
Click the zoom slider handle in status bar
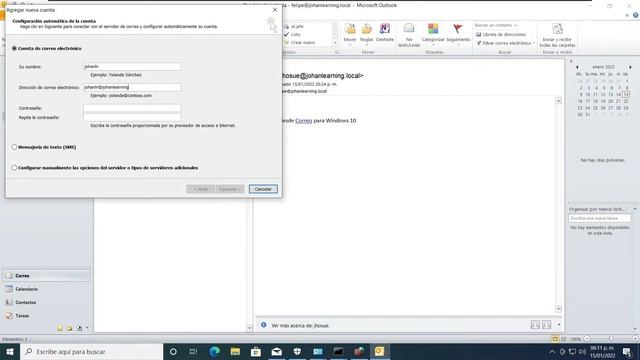(611, 339)
